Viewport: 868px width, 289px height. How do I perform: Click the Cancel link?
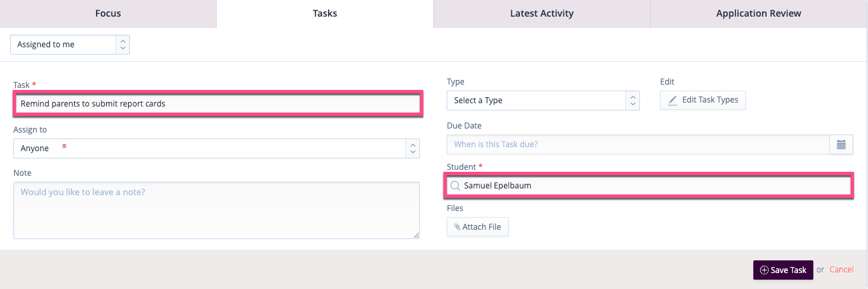pos(841,270)
